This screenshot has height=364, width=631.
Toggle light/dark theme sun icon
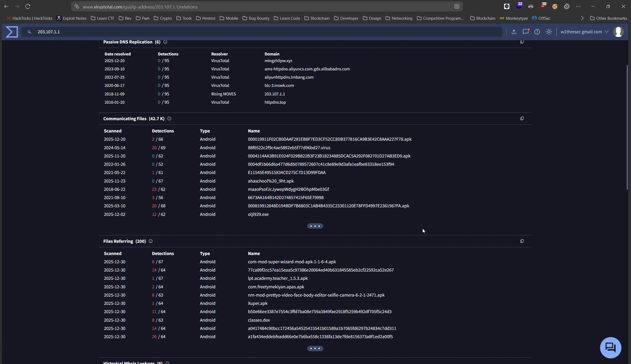(549, 32)
